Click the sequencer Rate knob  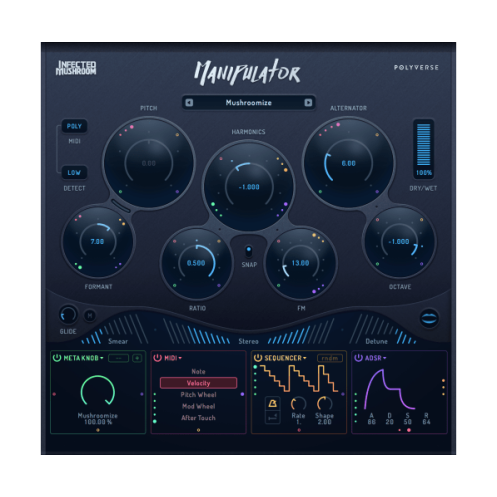point(298,404)
